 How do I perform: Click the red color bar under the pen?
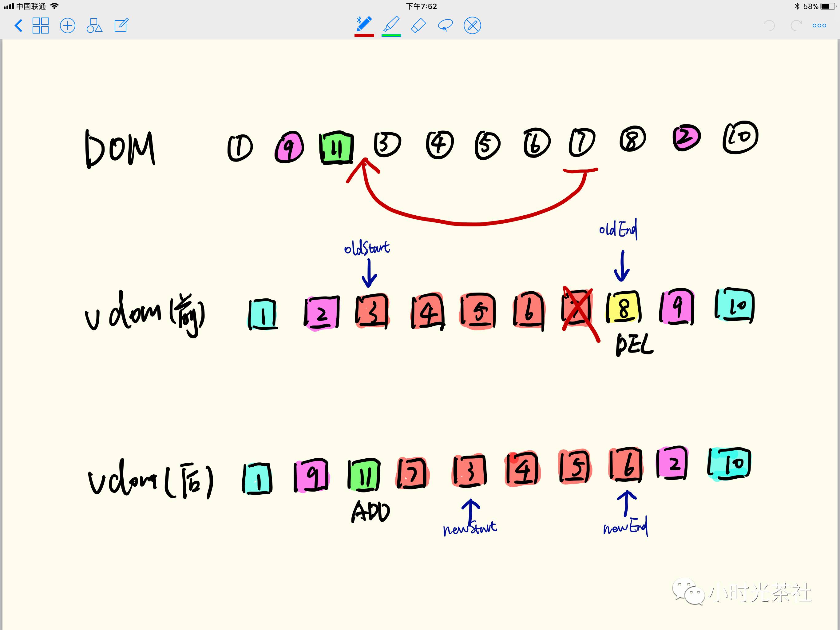[364, 35]
